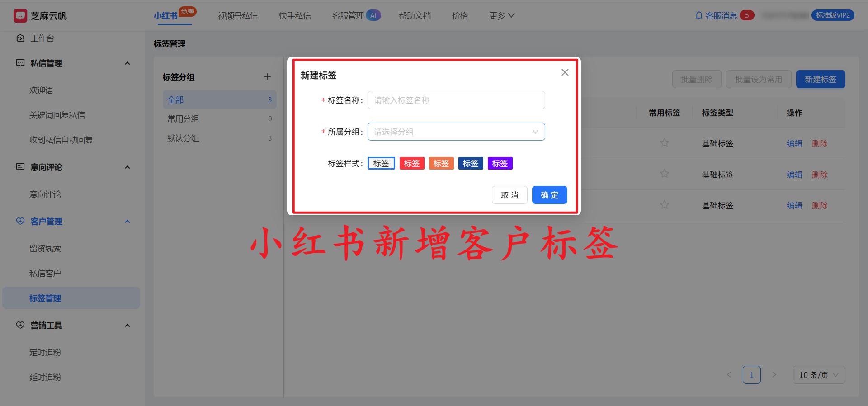Select the white outlined 标签 style
This screenshot has width=868, height=406.
click(x=381, y=163)
